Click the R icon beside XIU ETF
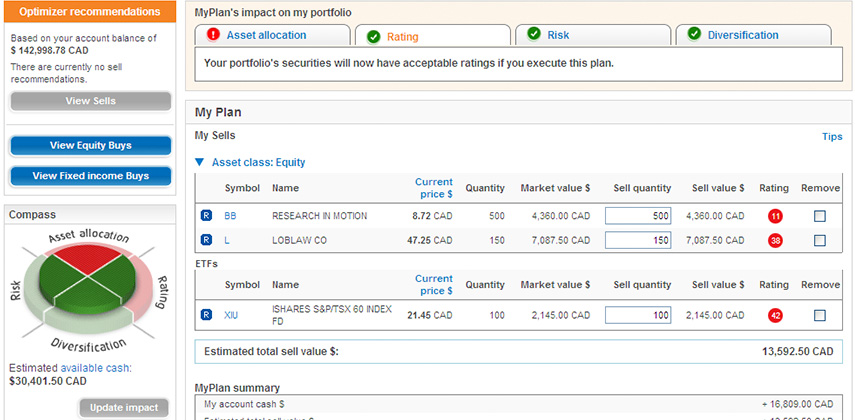 click(x=207, y=315)
